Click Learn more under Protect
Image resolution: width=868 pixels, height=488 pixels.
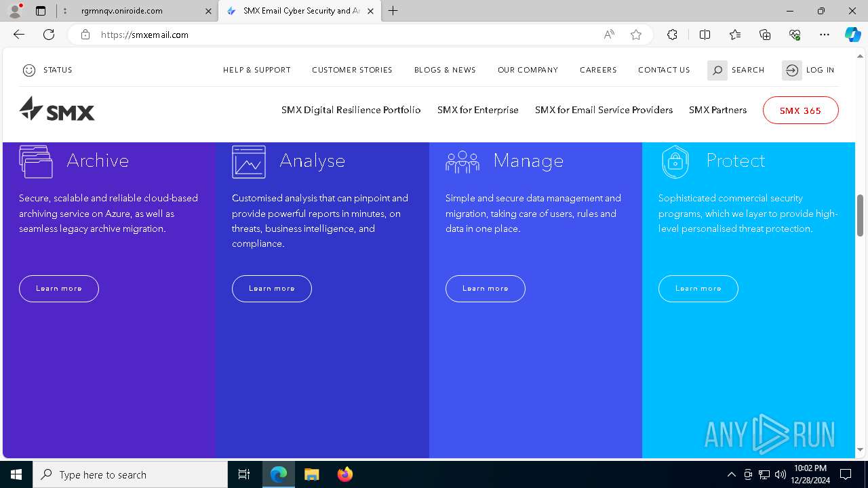coord(698,289)
